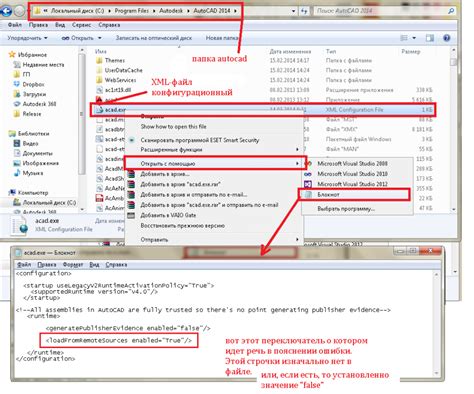Viewport: 474px width, 394px height.
Task: Click the refresh icon beside address bar
Action: pyautogui.click(x=304, y=11)
